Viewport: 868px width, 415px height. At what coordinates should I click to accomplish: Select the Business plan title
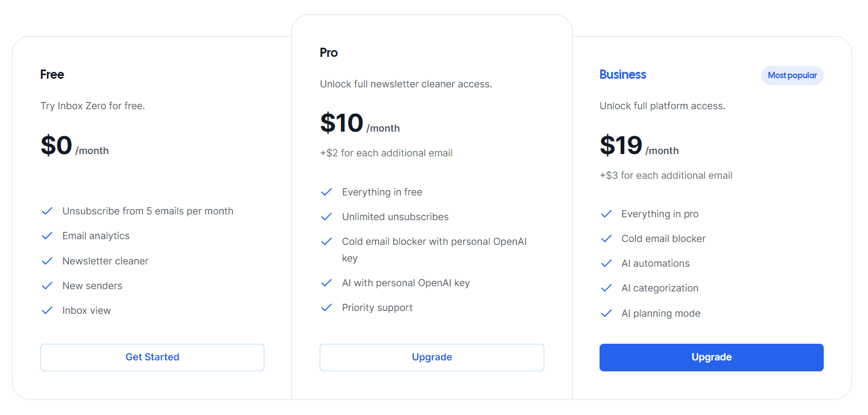623,74
